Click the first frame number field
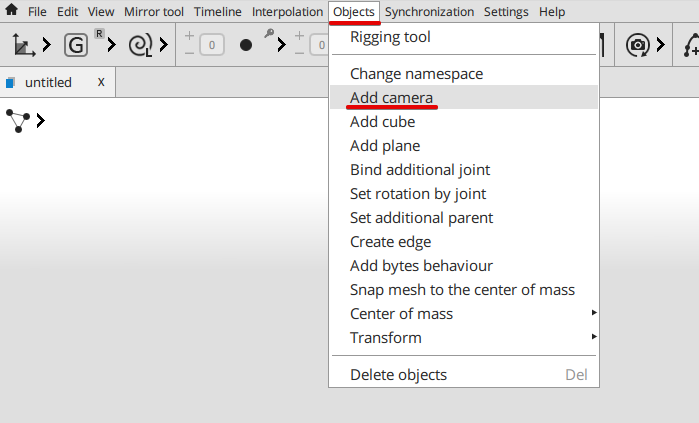Image resolution: width=699 pixels, height=423 pixels. (x=211, y=45)
